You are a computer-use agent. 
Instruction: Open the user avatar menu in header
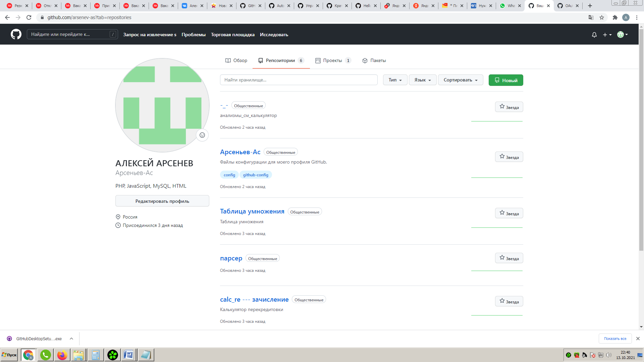(623, 35)
